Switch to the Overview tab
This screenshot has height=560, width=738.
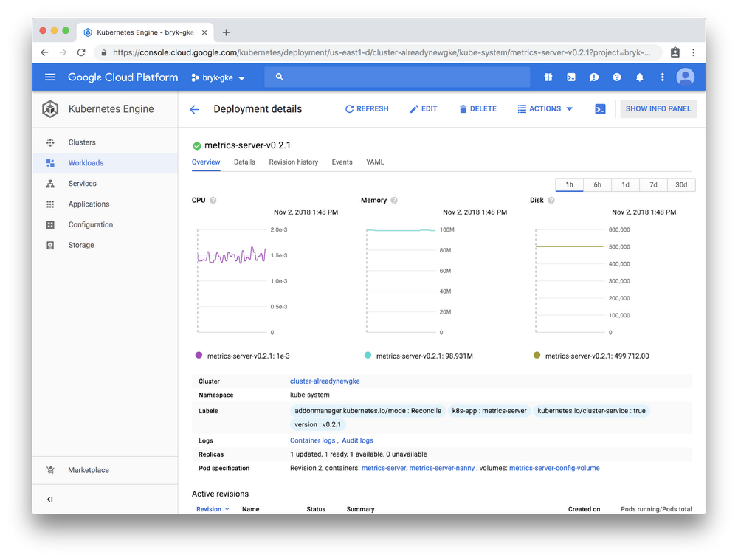tap(206, 162)
